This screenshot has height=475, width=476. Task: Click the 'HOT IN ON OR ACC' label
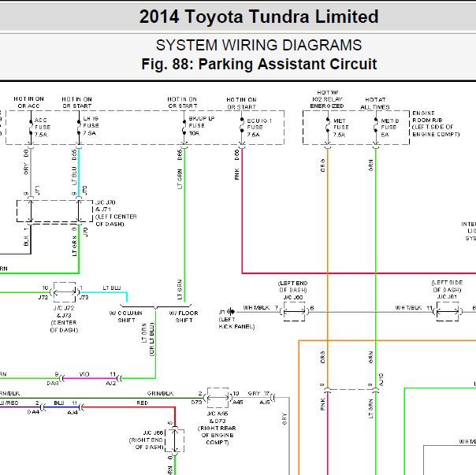(29, 102)
